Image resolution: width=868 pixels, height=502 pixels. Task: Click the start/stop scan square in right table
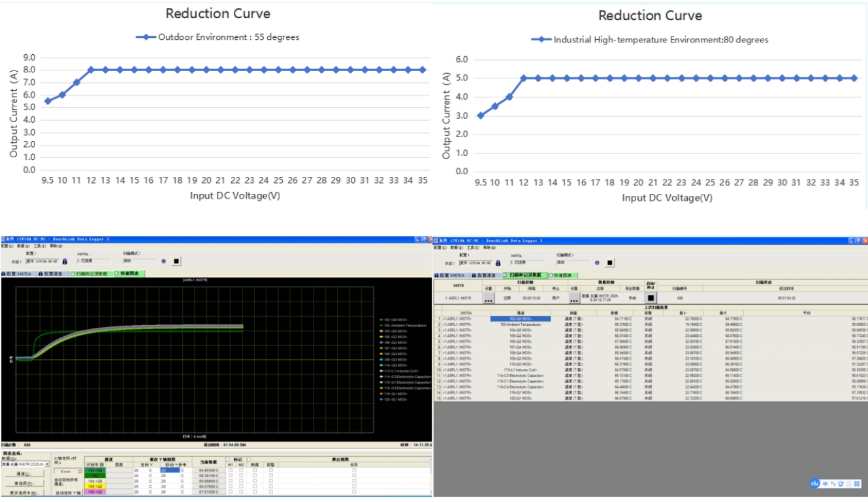coord(651,298)
